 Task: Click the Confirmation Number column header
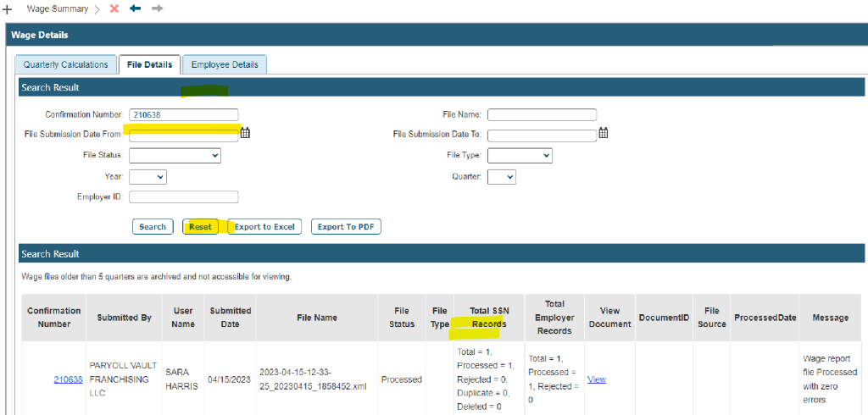(54, 318)
